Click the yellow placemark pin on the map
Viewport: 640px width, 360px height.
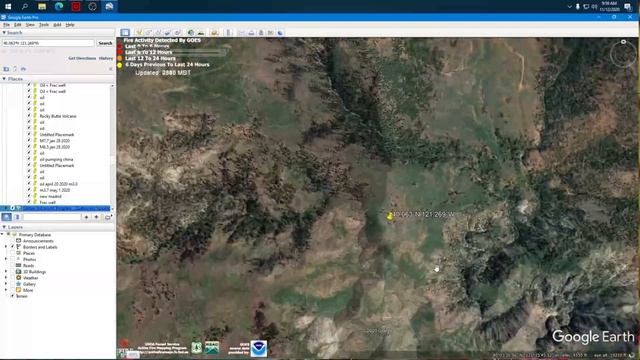pyautogui.click(x=390, y=216)
